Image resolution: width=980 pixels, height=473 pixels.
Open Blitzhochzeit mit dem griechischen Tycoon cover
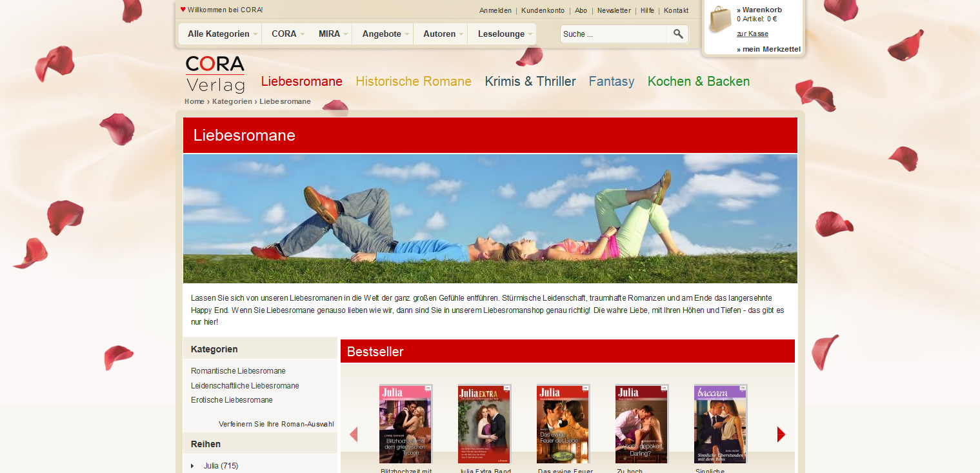point(406,424)
